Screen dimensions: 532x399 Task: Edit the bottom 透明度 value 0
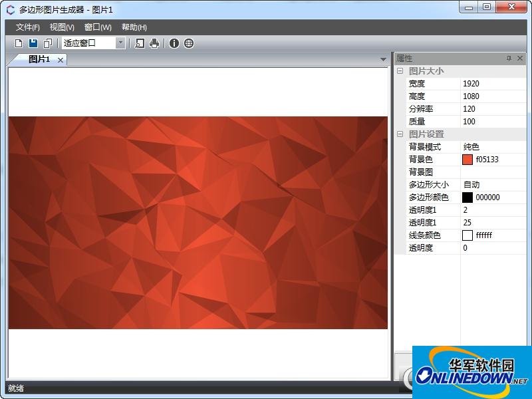tap(493, 247)
